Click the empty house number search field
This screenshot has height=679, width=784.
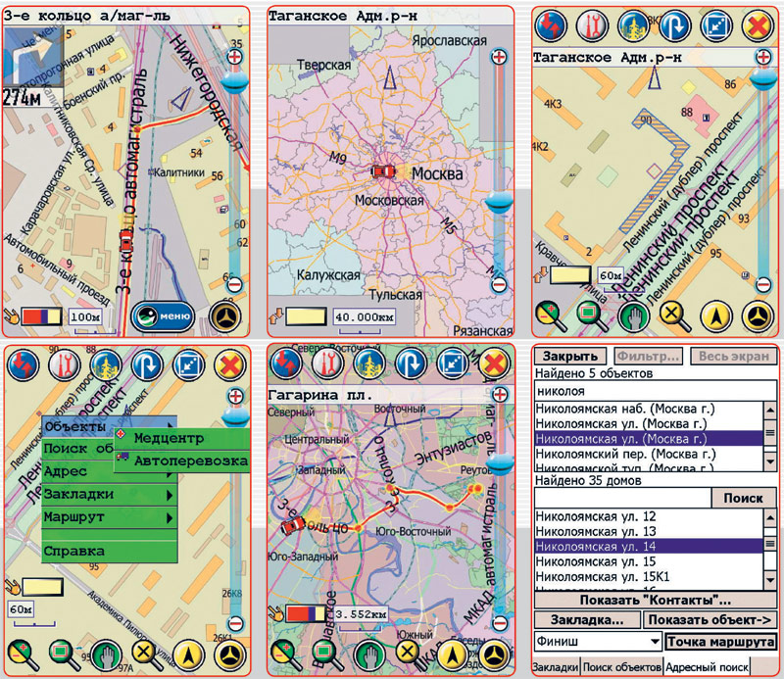[x=622, y=498]
